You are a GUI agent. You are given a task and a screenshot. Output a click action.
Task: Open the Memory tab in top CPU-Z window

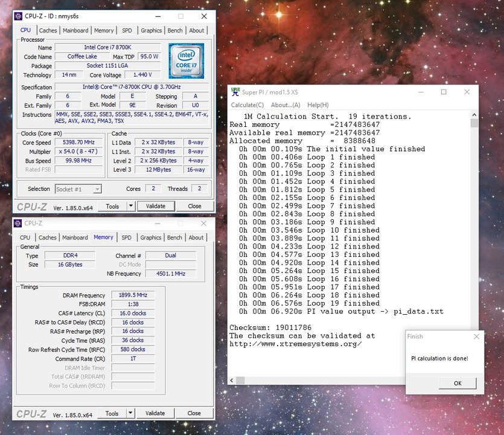pos(104,30)
